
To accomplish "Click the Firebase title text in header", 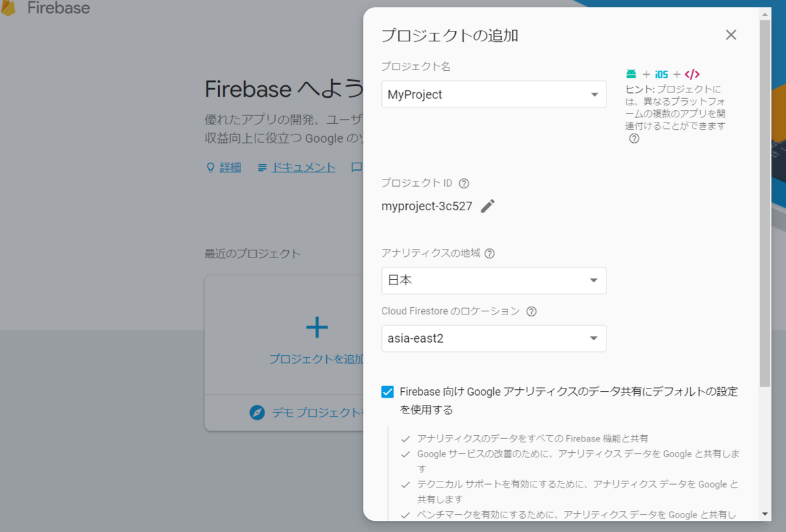I will coord(59,9).
